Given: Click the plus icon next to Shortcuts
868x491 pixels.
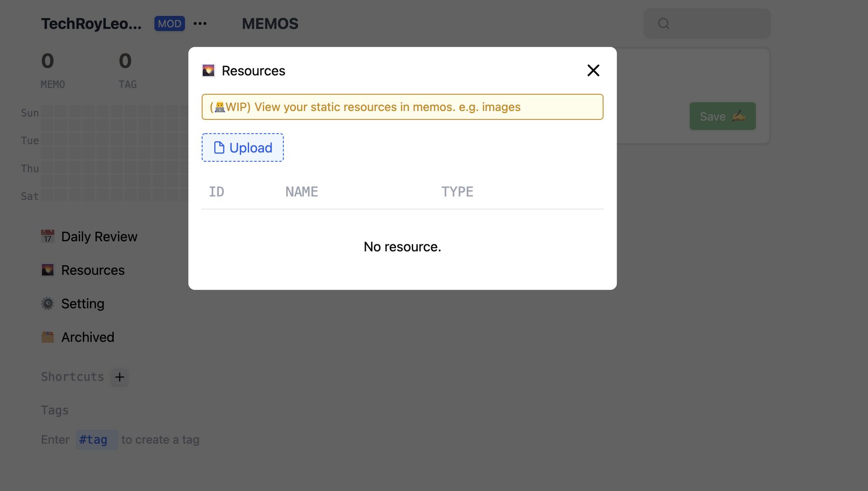Looking at the screenshot, I should (x=119, y=377).
